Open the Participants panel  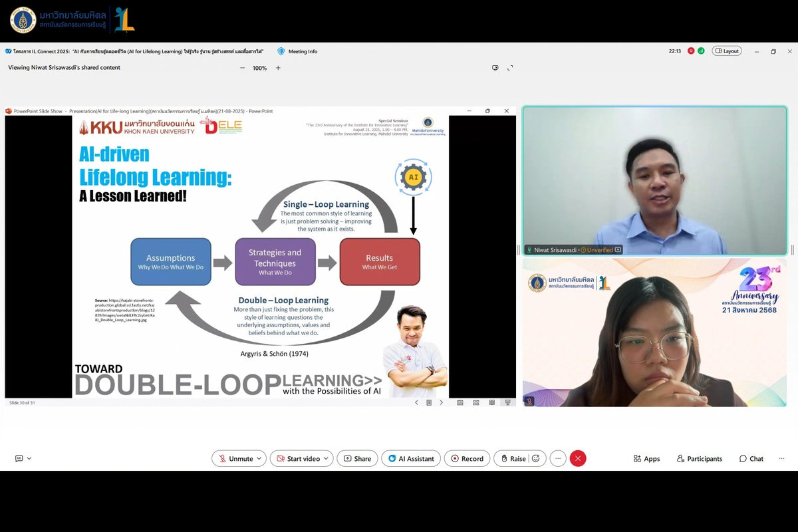point(699,459)
